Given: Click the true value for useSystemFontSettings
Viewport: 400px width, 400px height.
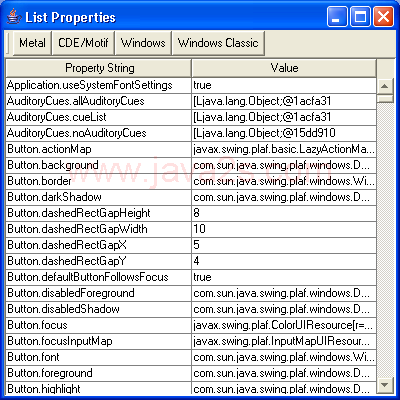Looking at the screenshot, I should point(284,85).
